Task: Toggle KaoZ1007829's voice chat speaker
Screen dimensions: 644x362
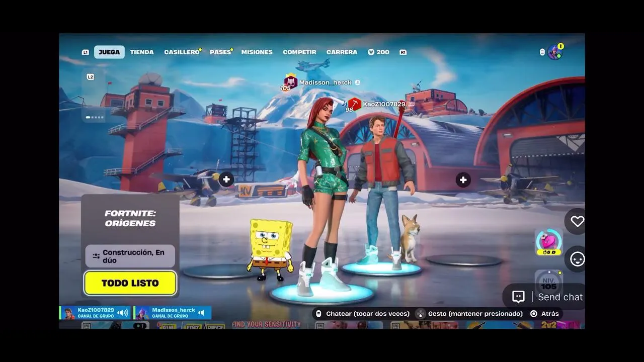Action: [122, 313]
